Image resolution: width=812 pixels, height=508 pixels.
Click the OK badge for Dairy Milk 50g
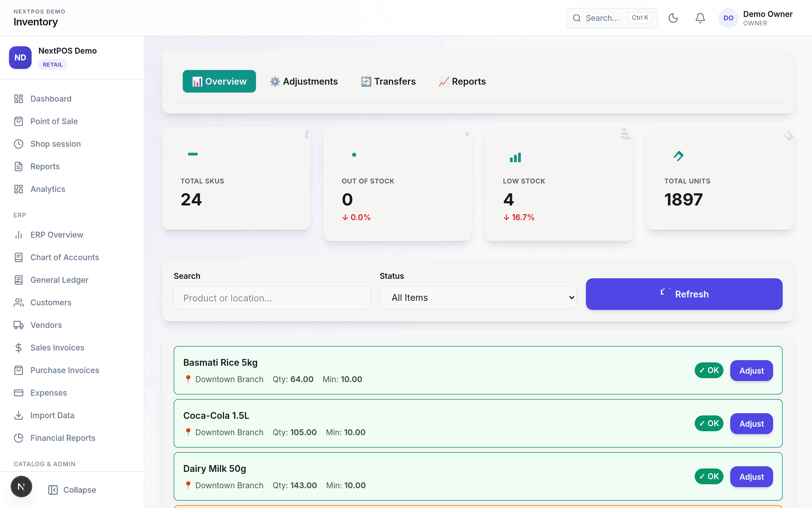point(709,476)
